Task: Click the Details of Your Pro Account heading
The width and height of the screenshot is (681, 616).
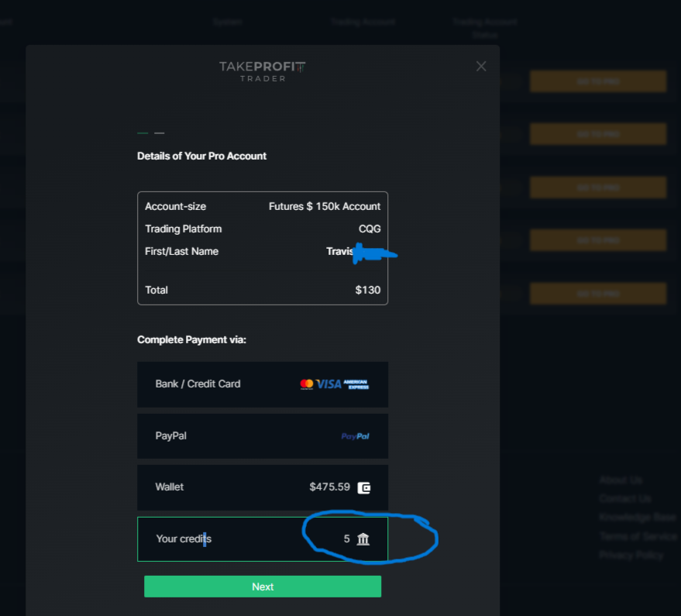Action: click(x=201, y=156)
